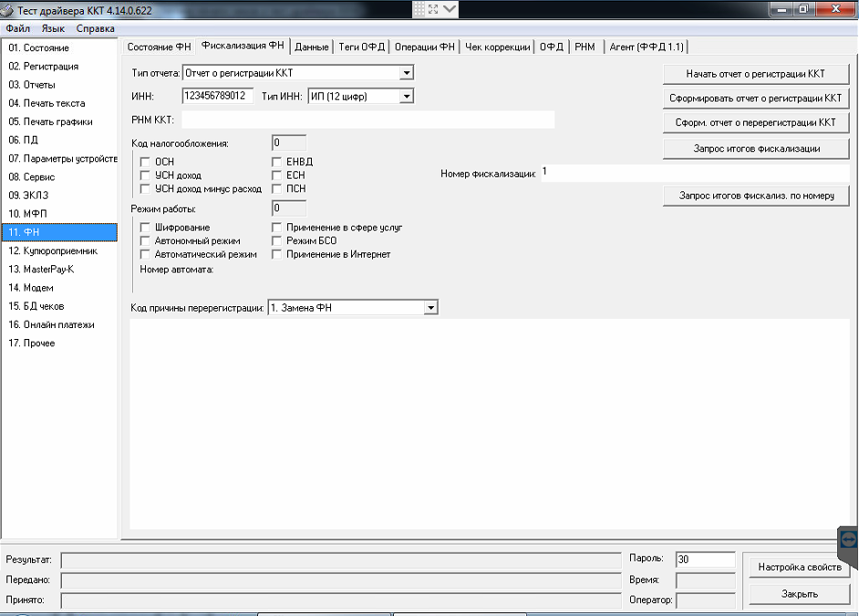Toggle the Шифрование checkbox

coord(145,227)
